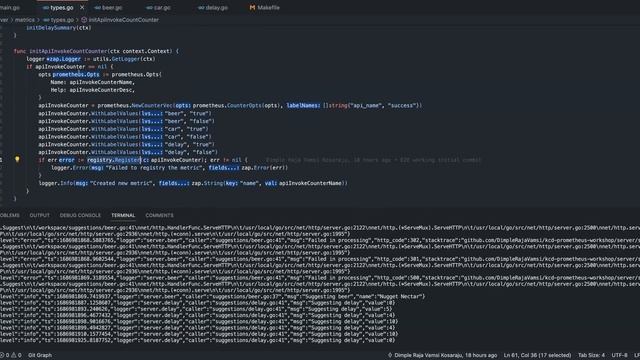
Task: Show the OUTPUT panel tab
Action: click(x=40, y=215)
